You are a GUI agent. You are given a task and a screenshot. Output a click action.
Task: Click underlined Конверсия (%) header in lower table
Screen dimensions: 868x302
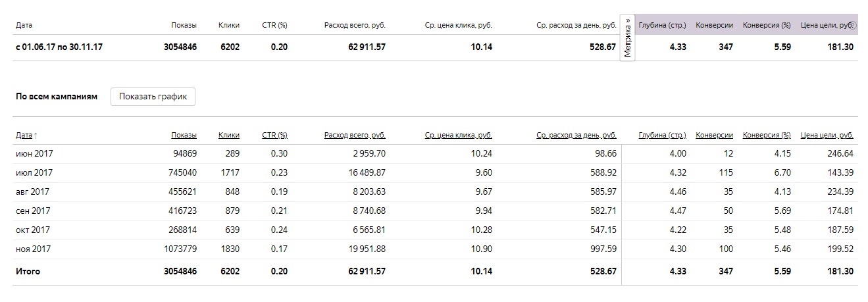click(x=767, y=135)
